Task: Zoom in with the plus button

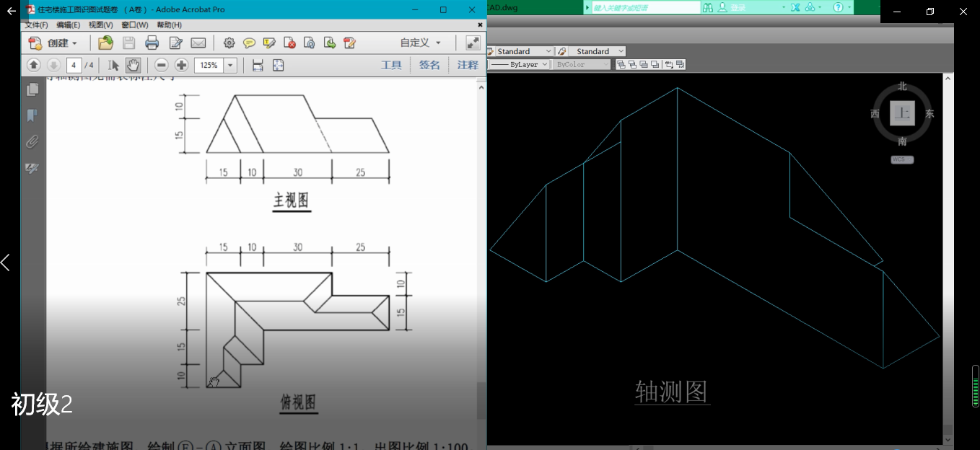Action: (181, 65)
